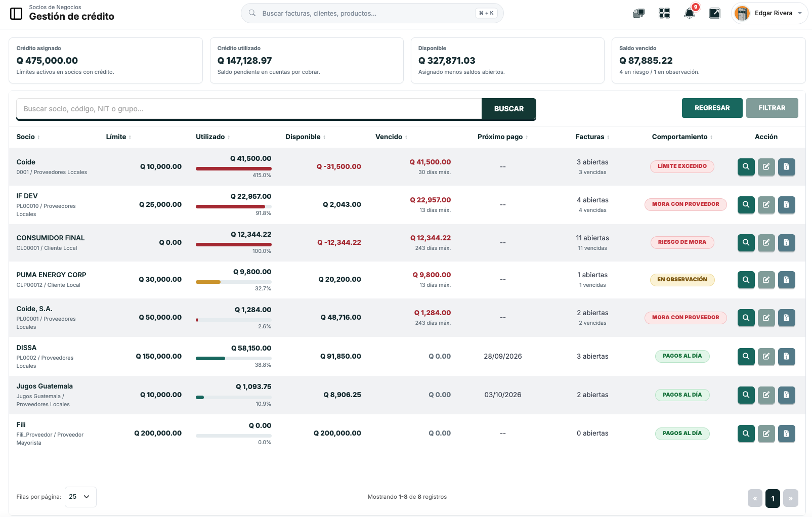Sort table by Límite column
Viewport: 812px width, 517px height.
coord(119,137)
